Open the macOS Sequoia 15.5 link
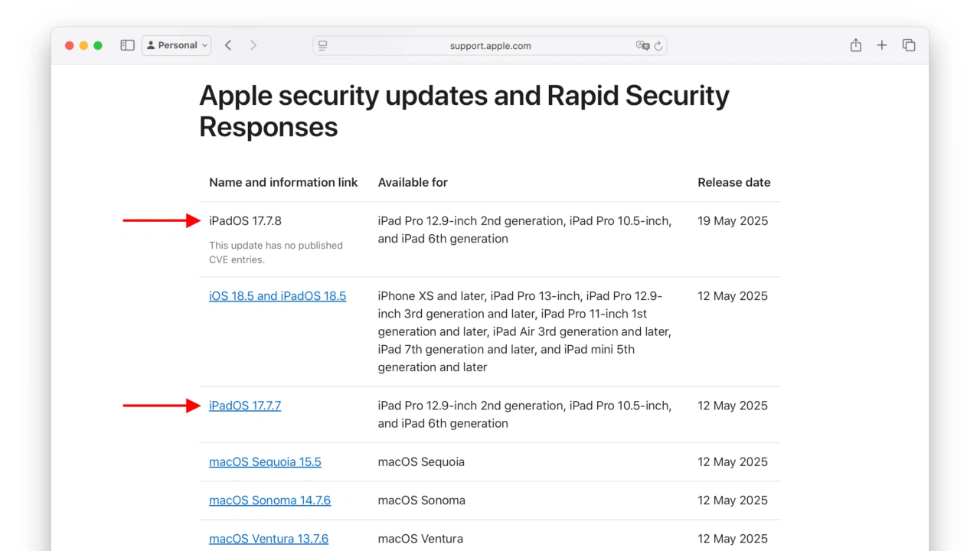The image size is (980, 551). pyautogui.click(x=265, y=462)
